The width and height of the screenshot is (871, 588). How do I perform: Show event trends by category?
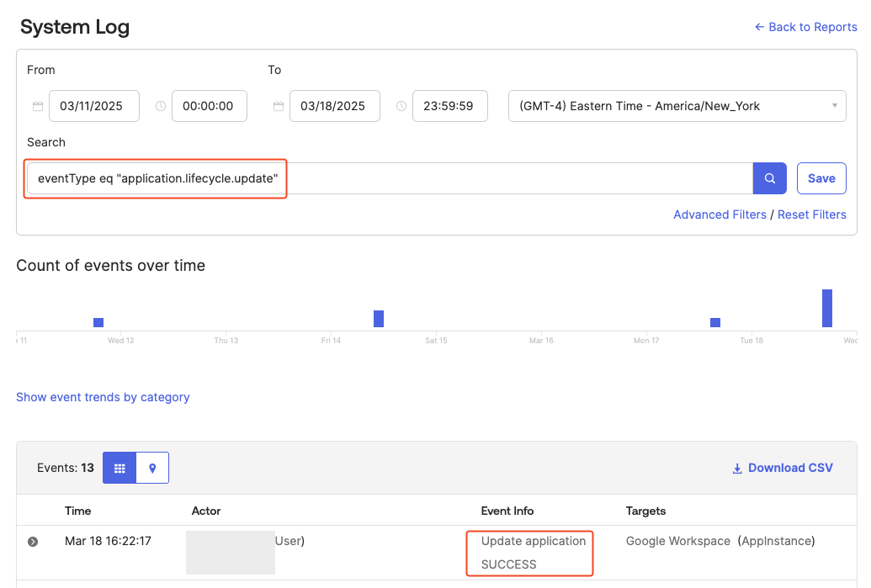point(103,397)
